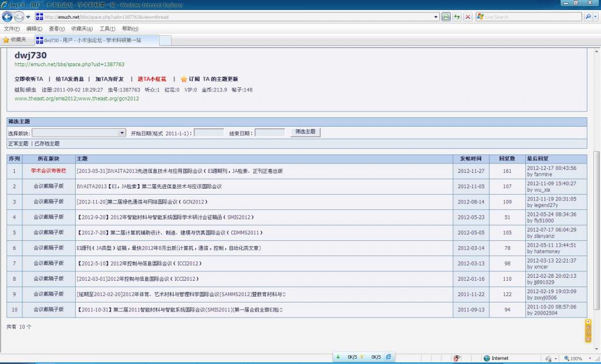Click the emuch.net address bar URL
This screenshot has width=601, height=364.
[x=107, y=17]
